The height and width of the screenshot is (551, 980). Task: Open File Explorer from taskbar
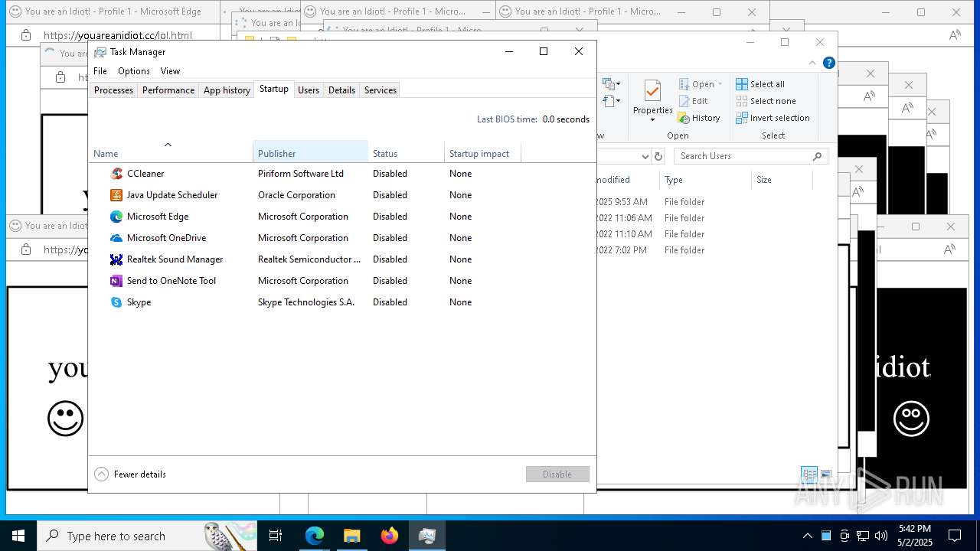[352, 536]
